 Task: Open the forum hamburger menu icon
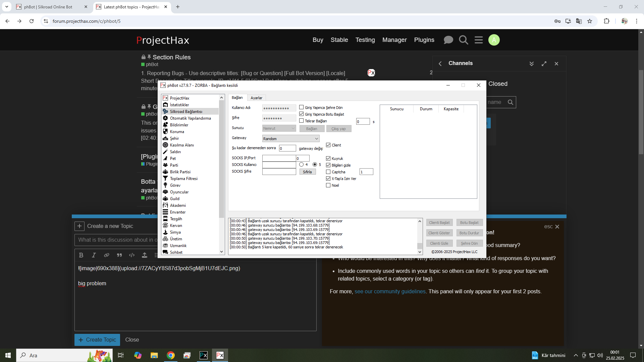tap(479, 40)
